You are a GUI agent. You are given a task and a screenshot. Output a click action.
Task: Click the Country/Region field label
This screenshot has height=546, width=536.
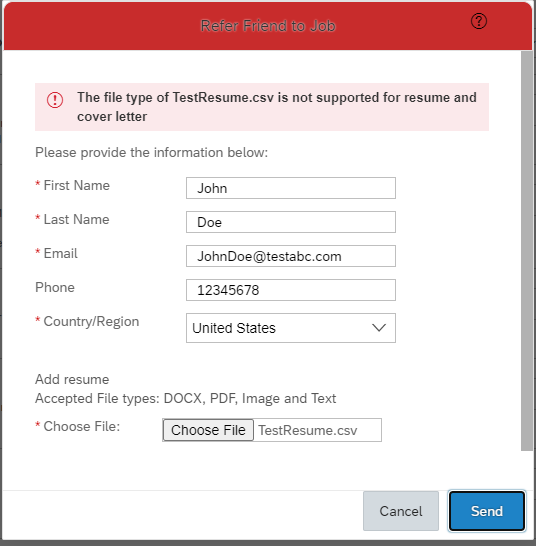tap(91, 321)
